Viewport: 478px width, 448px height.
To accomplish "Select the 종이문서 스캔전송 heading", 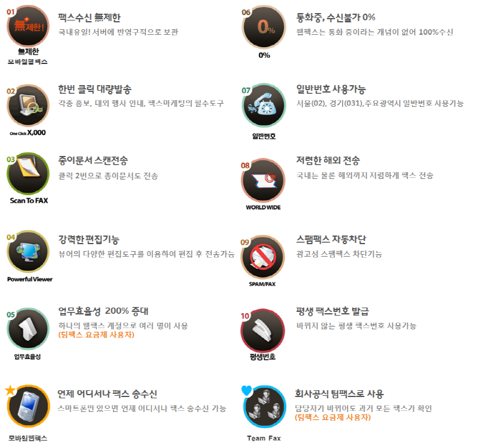I will (x=93, y=160).
